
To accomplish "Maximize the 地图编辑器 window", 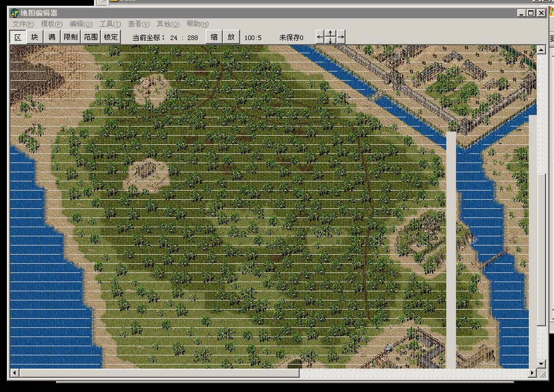I will pyautogui.click(x=531, y=13).
